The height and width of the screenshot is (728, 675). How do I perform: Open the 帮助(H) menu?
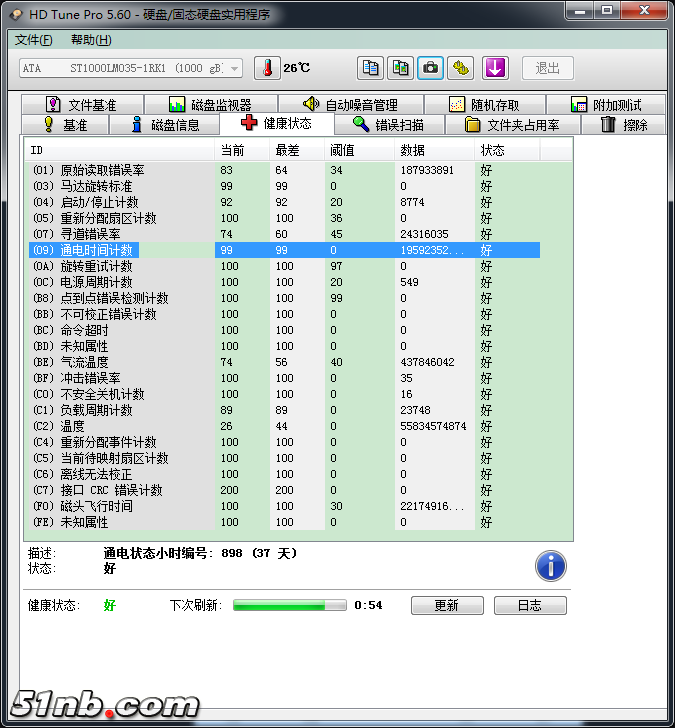click(x=91, y=40)
